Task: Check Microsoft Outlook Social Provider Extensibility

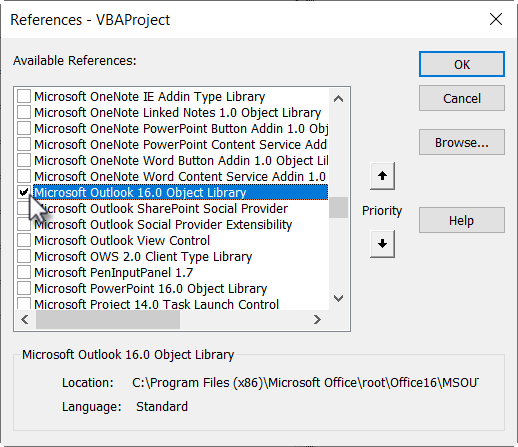Action: [x=24, y=224]
